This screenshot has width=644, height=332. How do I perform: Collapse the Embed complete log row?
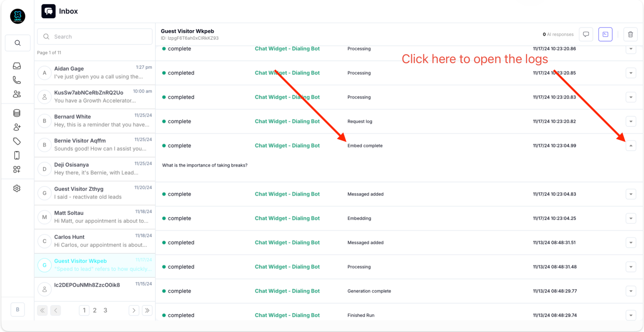[631, 146]
